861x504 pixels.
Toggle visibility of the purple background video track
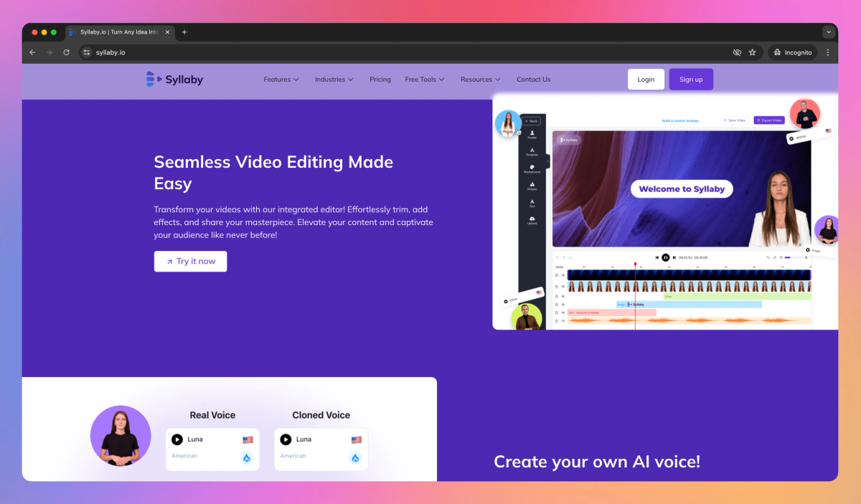[x=563, y=275]
